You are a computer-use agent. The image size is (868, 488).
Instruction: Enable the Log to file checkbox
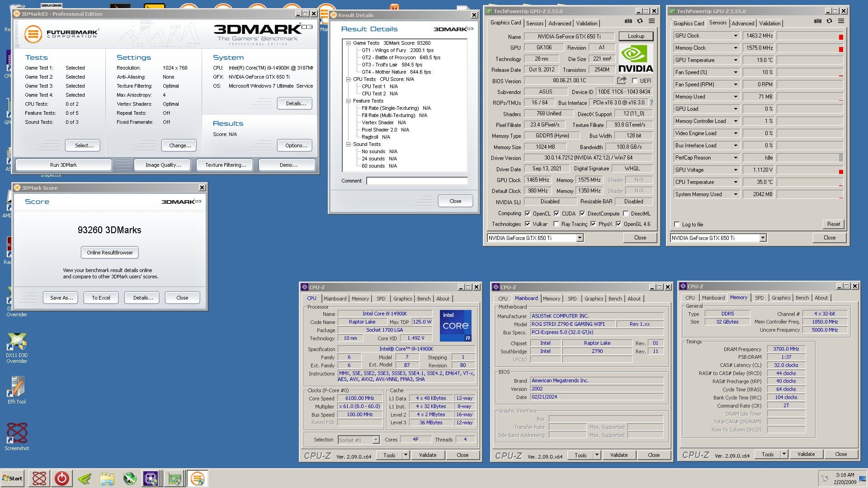[677, 224]
